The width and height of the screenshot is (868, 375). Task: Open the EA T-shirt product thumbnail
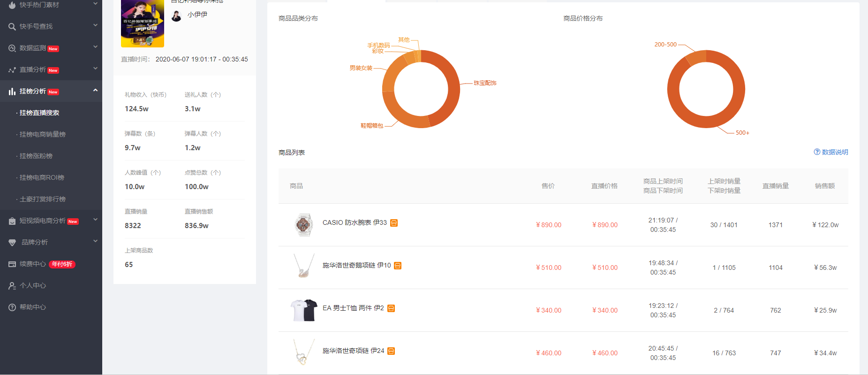click(x=303, y=310)
